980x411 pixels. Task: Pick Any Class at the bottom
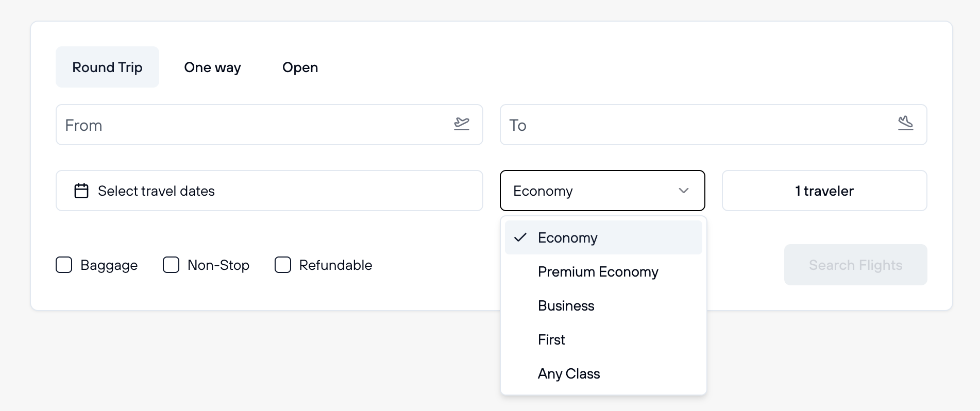click(568, 373)
